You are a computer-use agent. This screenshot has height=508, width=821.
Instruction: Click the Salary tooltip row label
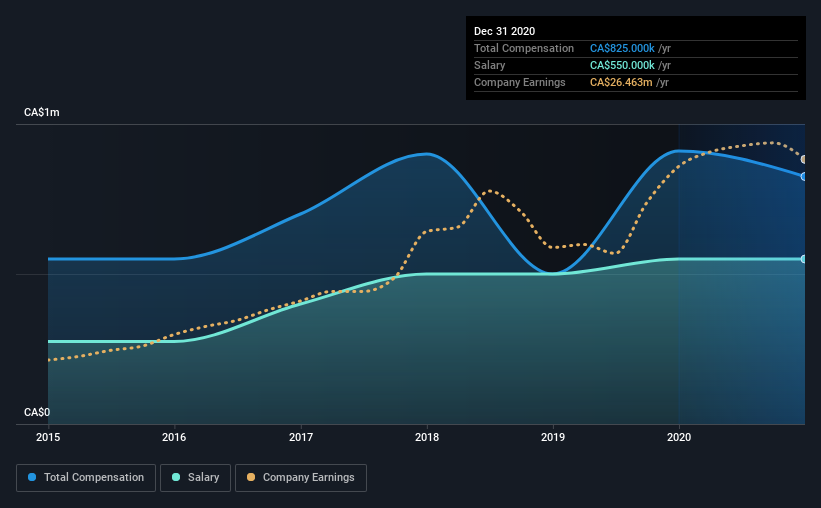click(x=490, y=65)
